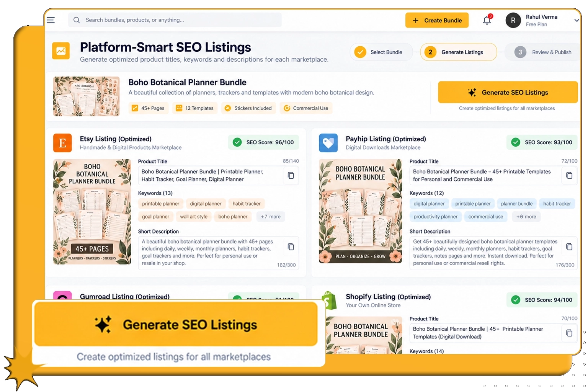
Task: Click the blue Payhip logo icon
Action: point(328,143)
